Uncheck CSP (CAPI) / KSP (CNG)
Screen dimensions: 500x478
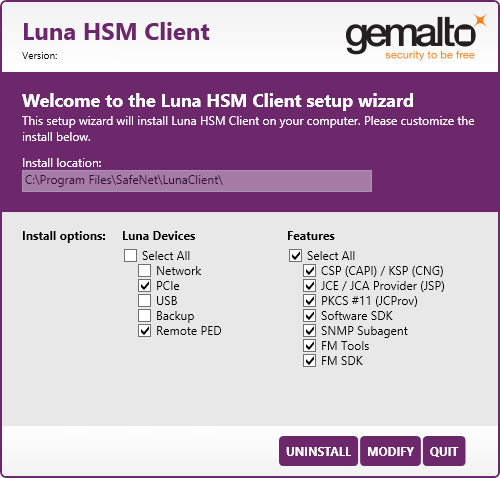[310, 271]
